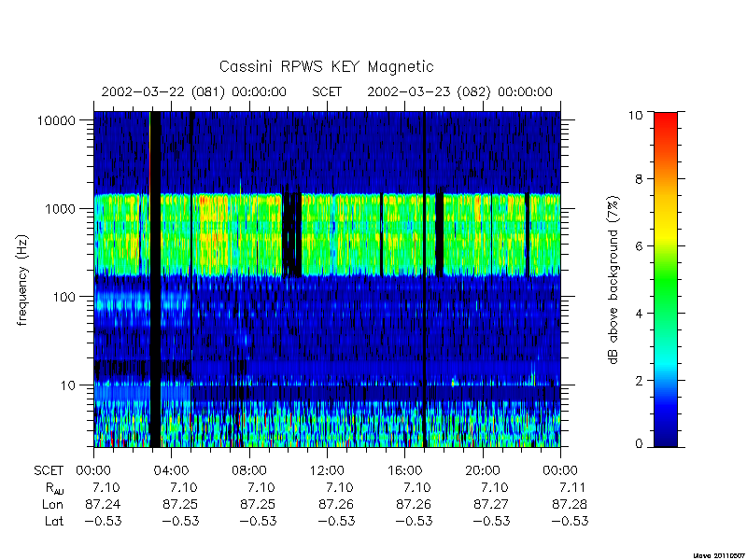The width and height of the screenshot is (747, 560).
Task: Click the 100 Hz frequency axis label
Action: click(x=64, y=297)
